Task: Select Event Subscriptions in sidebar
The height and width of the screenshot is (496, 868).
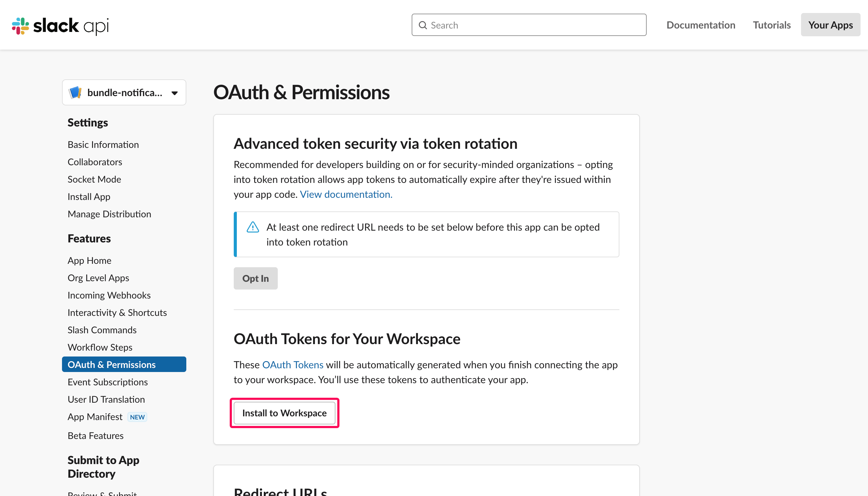Action: tap(108, 382)
